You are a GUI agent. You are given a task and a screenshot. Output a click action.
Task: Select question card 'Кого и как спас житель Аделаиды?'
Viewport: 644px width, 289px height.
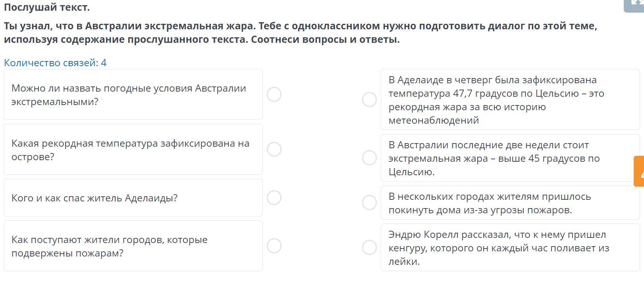133,198
